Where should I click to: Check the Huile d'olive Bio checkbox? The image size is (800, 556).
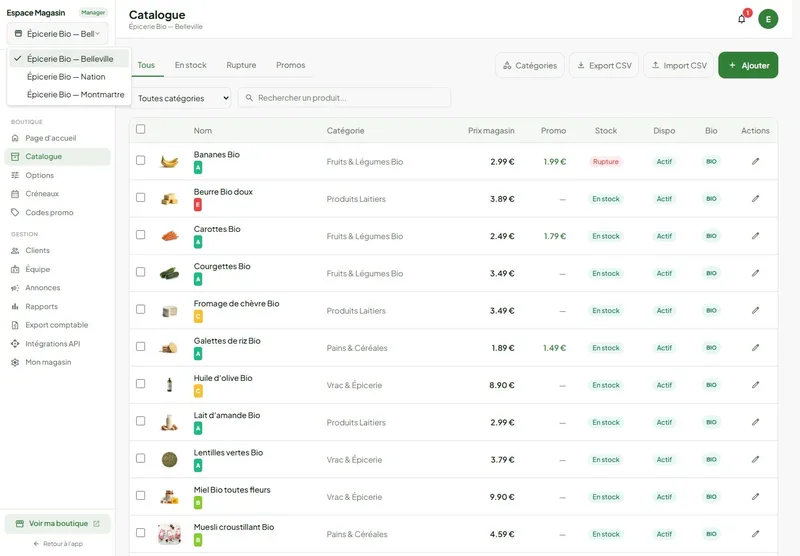tap(141, 384)
